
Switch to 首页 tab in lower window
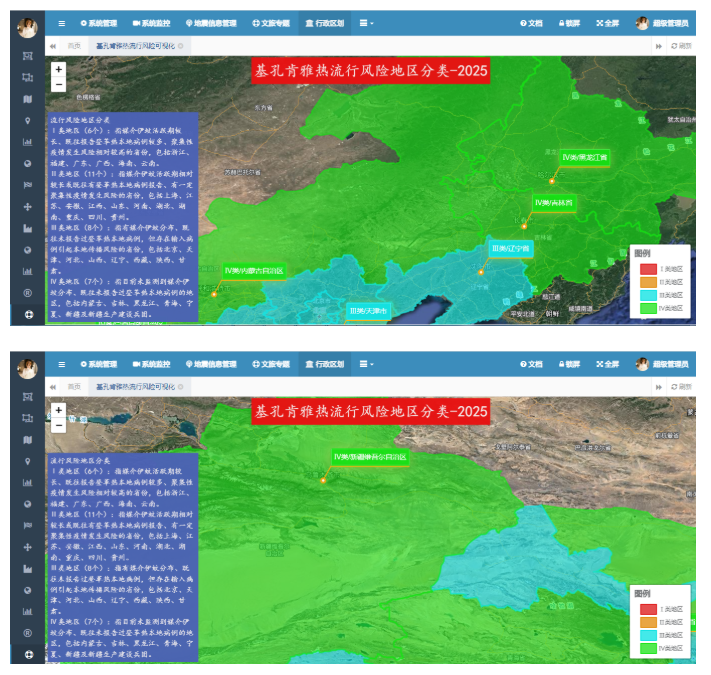click(74, 387)
